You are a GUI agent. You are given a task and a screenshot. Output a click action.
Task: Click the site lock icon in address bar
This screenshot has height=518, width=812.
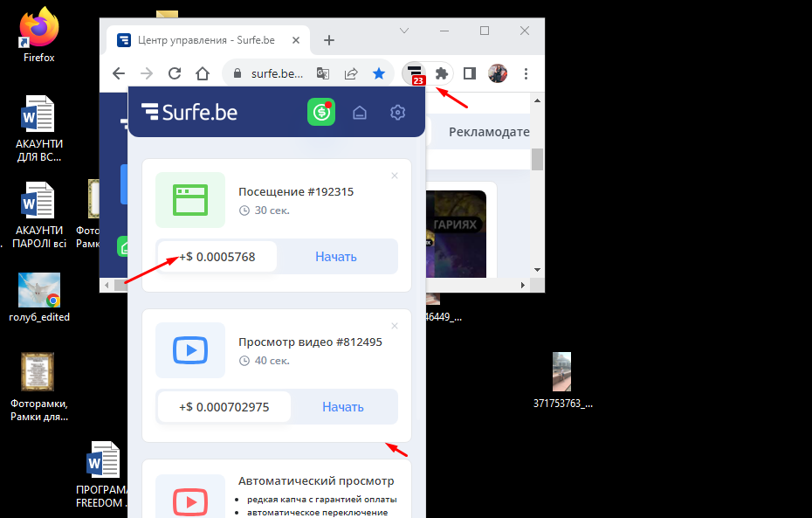pyautogui.click(x=237, y=73)
